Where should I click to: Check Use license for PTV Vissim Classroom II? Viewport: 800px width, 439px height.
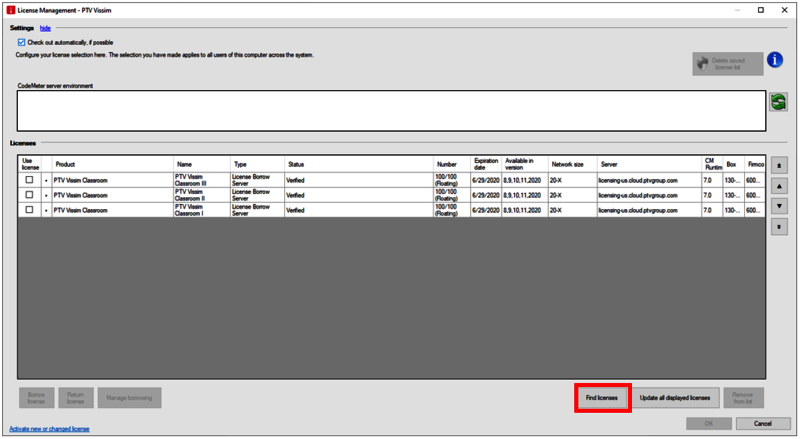[29, 196]
